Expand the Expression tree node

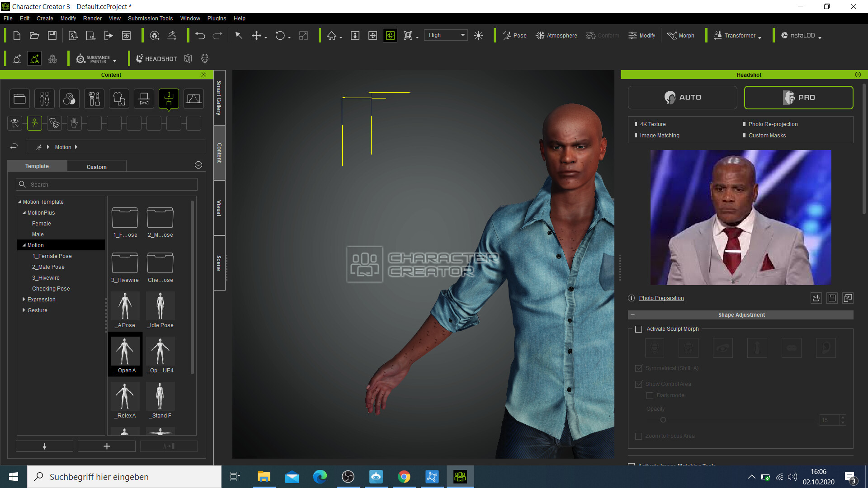point(24,300)
